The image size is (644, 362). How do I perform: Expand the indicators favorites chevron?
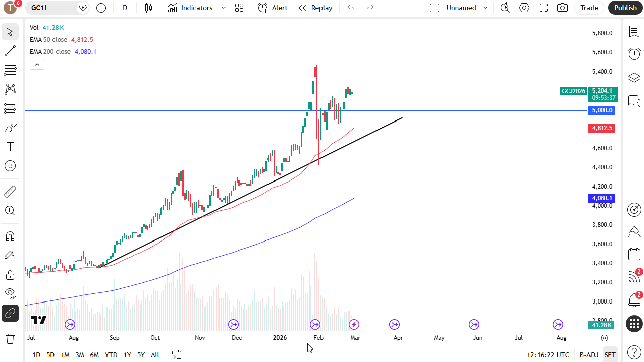click(224, 8)
